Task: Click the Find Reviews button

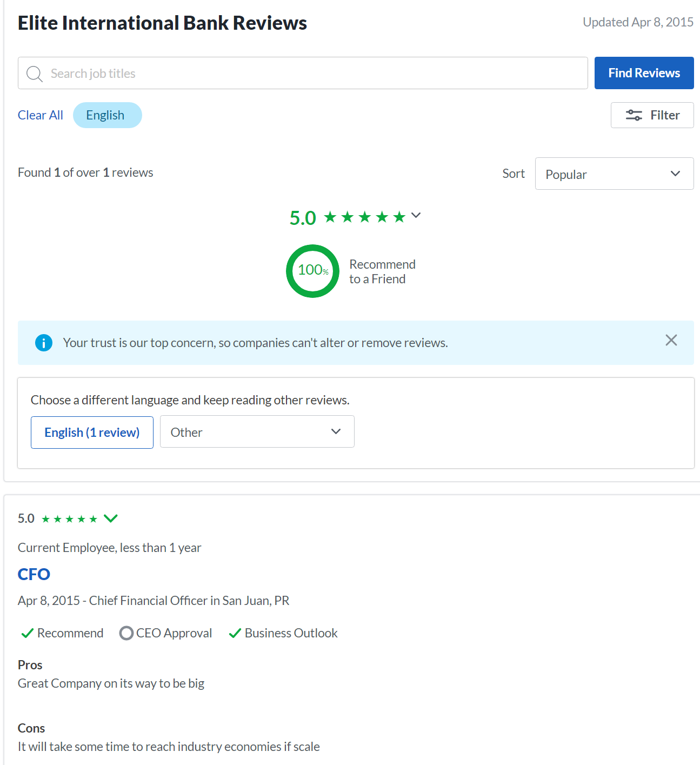Action: click(x=644, y=73)
